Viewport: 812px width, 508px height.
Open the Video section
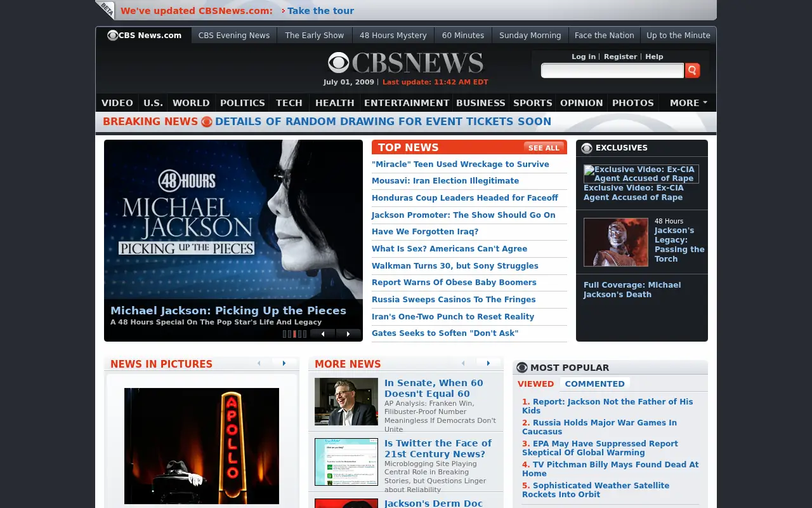(117, 103)
